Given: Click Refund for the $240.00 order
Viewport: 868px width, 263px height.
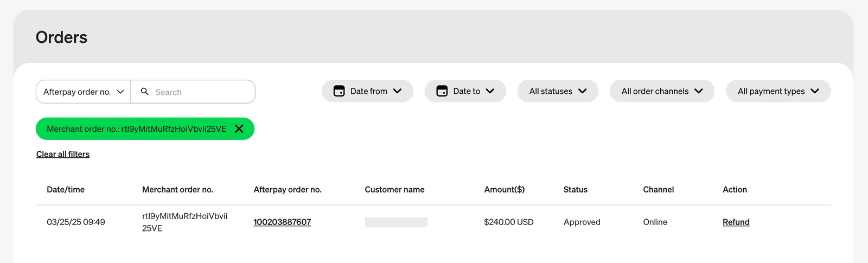Looking at the screenshot, I should point(736,222).
